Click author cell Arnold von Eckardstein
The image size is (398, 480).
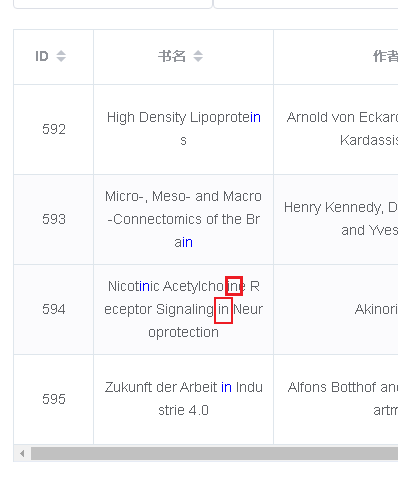342,129
